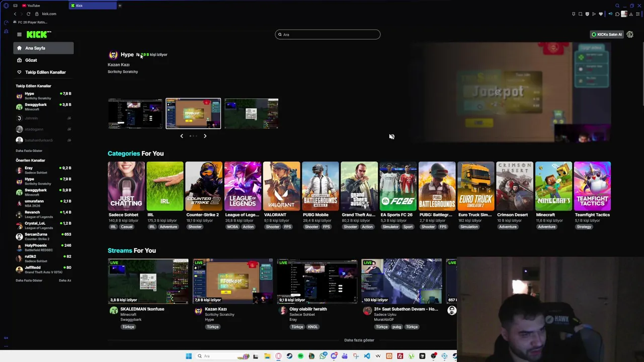Open offline channel atadogann

43,129
